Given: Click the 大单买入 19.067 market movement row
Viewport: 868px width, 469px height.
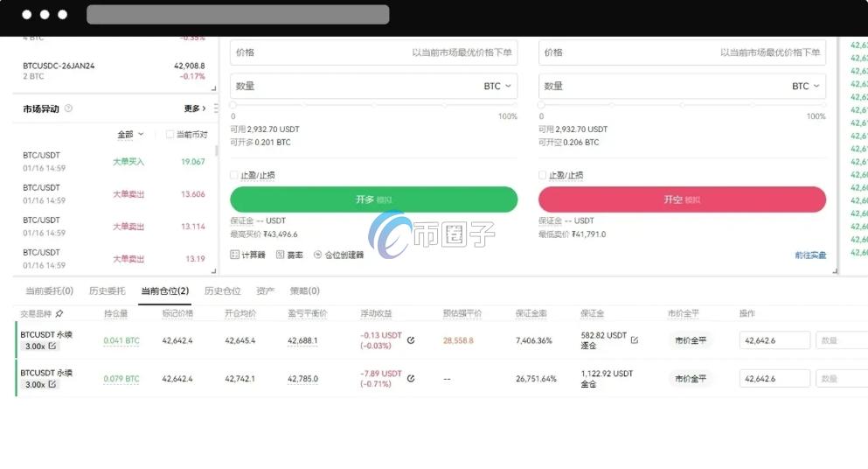Looking at the screenshot, I should pyautogui.click(x=114, y=161).
